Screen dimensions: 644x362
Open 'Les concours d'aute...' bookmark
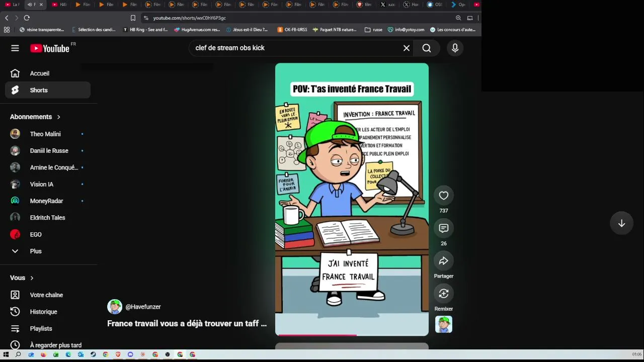pos(453,30)
